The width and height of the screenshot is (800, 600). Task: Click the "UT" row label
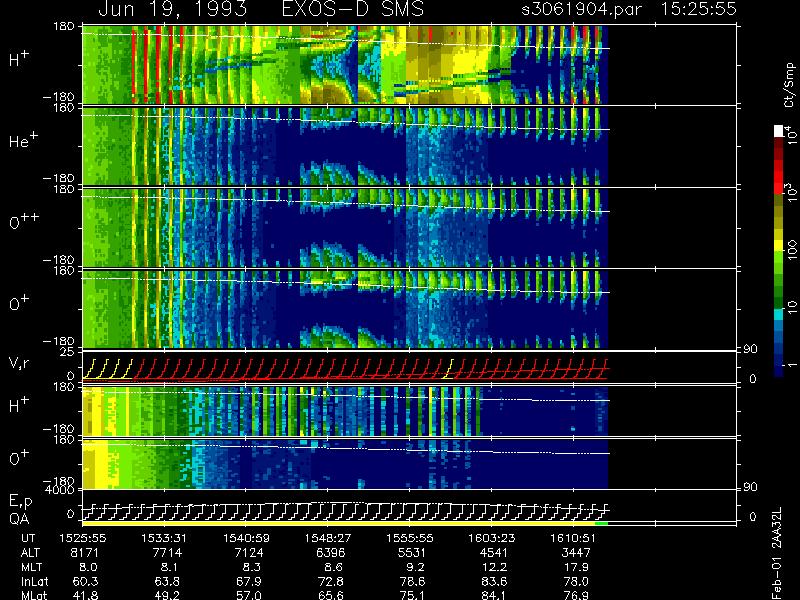pos(29,538)
